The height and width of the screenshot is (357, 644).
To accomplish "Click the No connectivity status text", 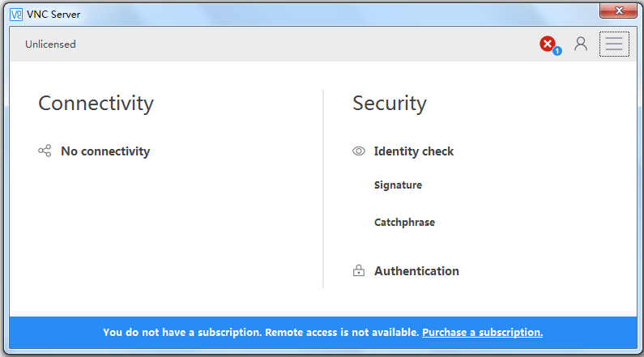I will 105,151.
